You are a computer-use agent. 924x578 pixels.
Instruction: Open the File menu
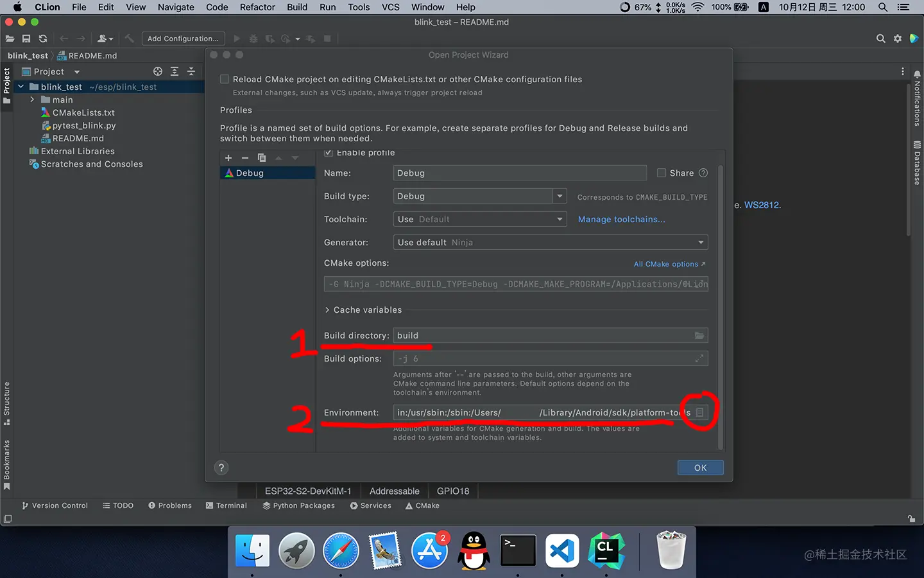pyautogui.click(x=79, y=7)
